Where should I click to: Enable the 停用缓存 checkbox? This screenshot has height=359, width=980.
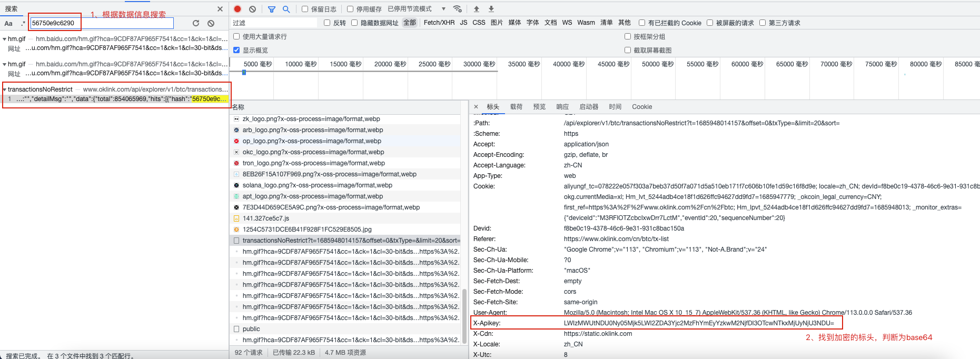pyautogui.click(x=350, y=9)
